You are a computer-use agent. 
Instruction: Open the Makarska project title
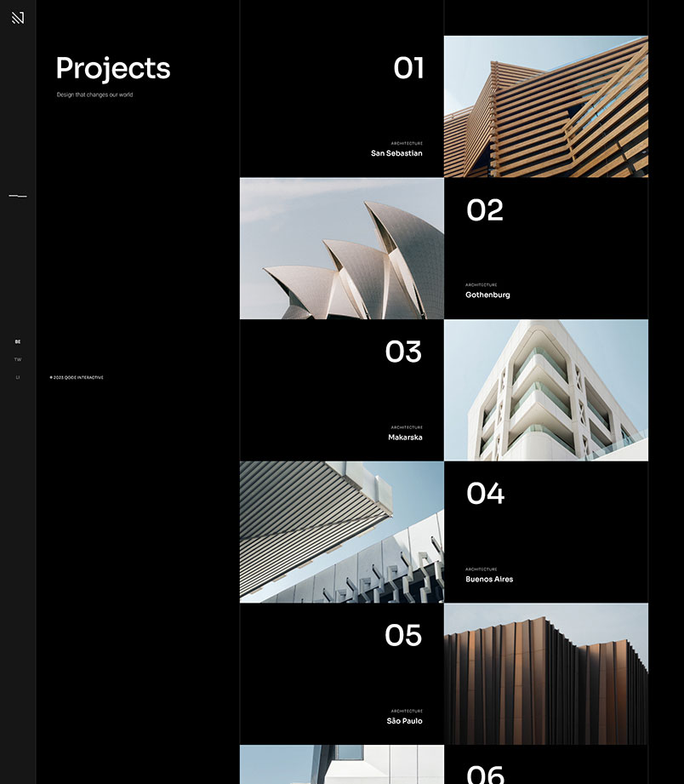click(405, 438)
